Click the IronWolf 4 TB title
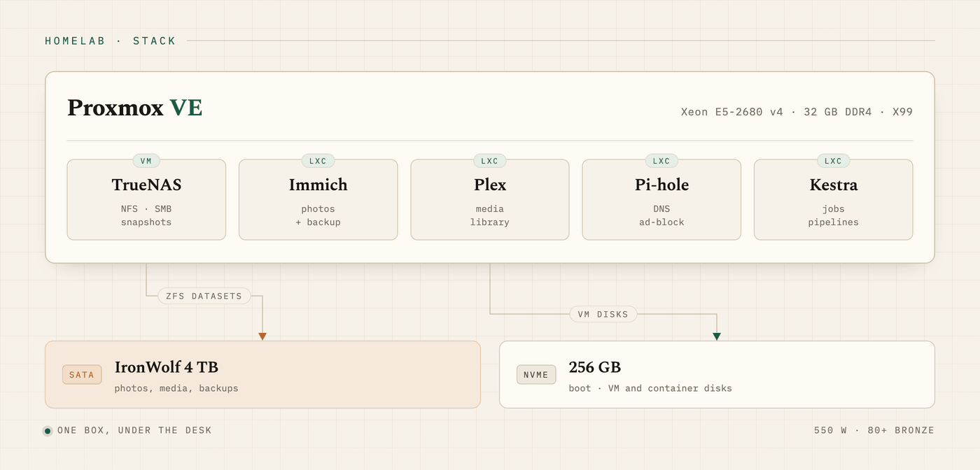This screenshot has width=980, height=470. point(167,367)
